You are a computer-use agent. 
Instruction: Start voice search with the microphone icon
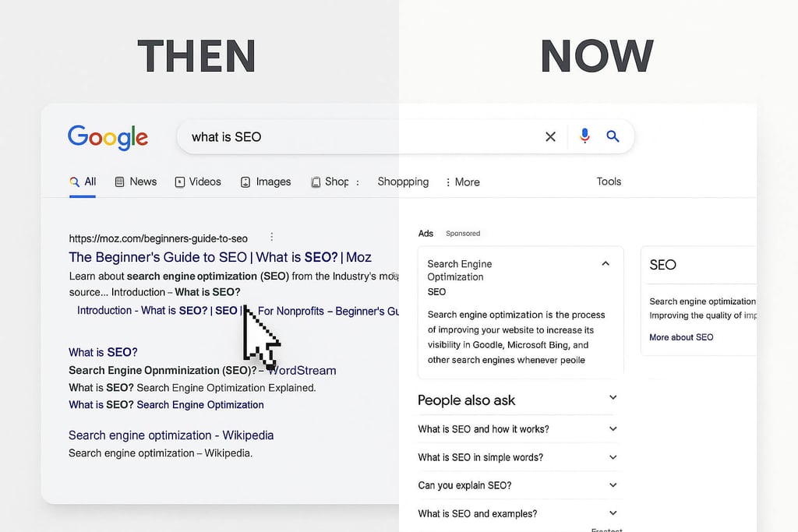click(x=584, y=136)
